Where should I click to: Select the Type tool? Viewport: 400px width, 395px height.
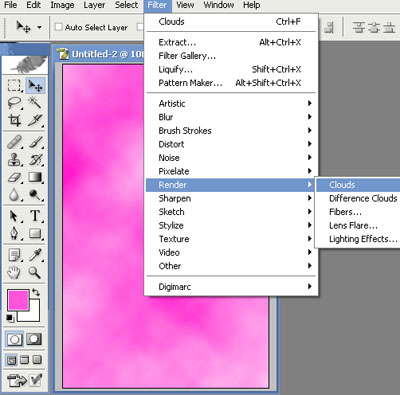pos(35,216)
